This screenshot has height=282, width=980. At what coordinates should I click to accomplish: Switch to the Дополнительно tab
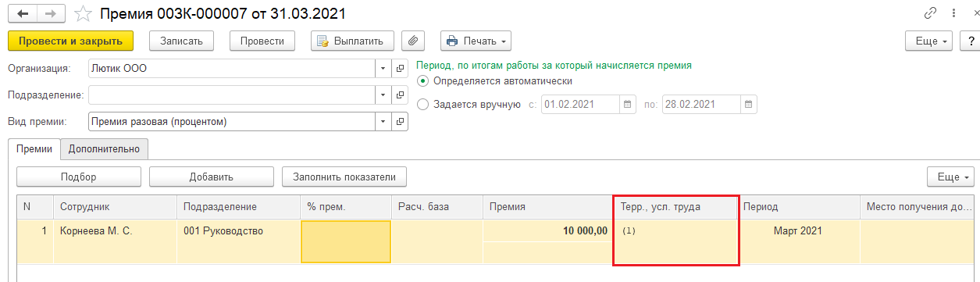click(104, 148)
